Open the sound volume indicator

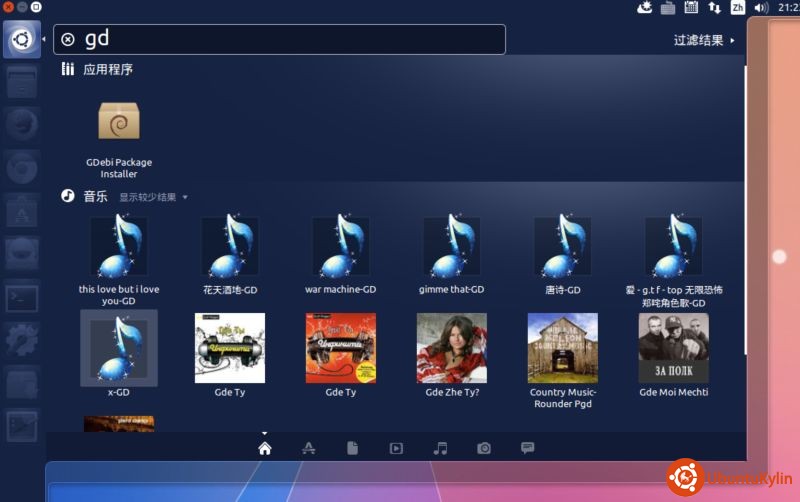[x=761, y=8]
